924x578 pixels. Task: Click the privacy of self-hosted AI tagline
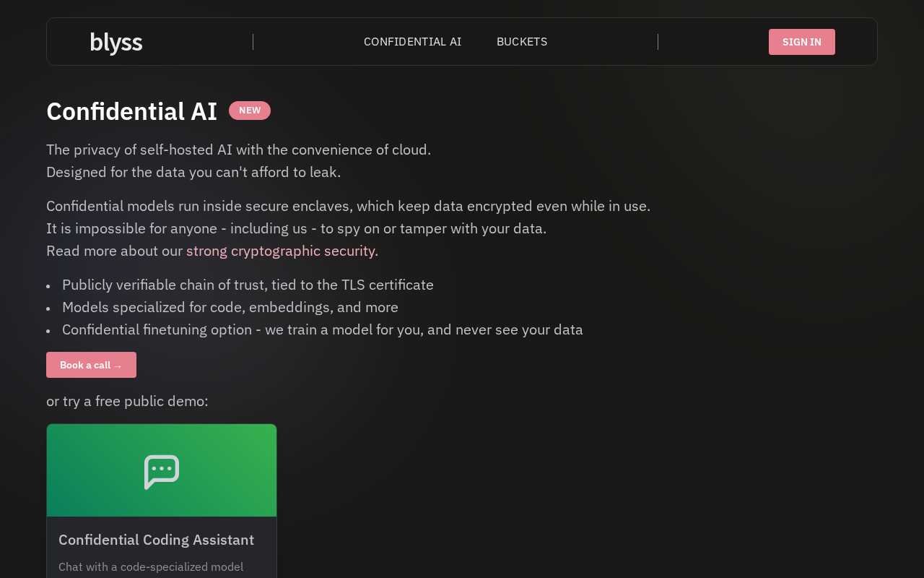tap(238, 150)
